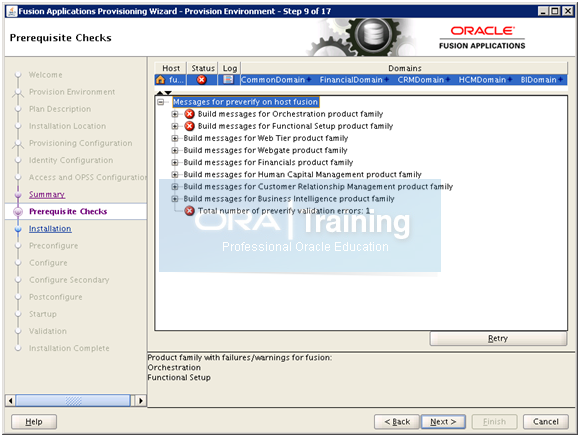Click the Retry button
Image resolution: width=580 pixels, height=437 pixels.
498,338
